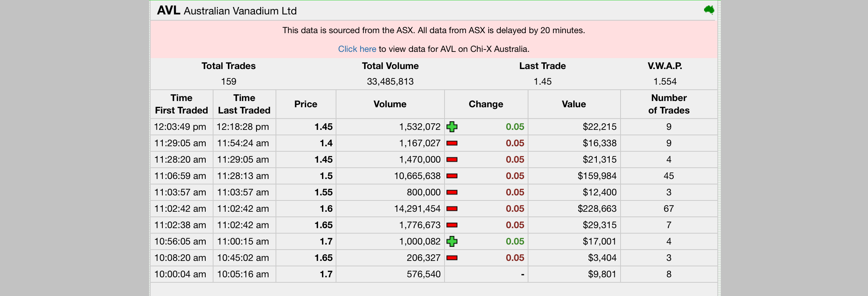Click the time 10:45:02 am
The width and height of the screenshot is (868, 296).
click(x=243, y=258)
